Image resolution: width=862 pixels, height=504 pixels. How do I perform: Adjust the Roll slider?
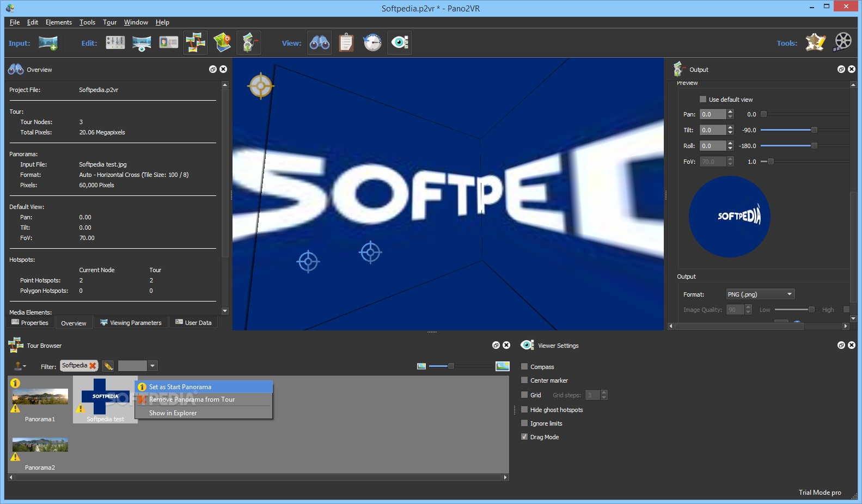click(x=814, y=145)
